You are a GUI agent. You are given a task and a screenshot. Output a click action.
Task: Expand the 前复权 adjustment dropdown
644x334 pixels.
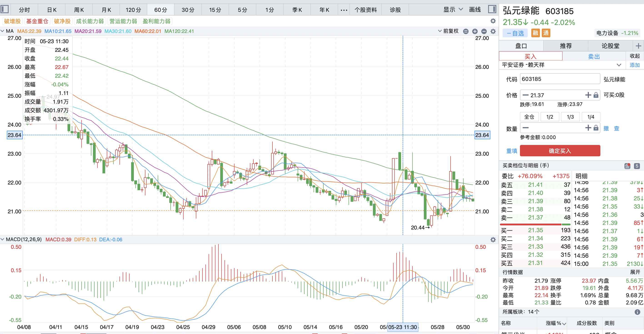[448, 31]
